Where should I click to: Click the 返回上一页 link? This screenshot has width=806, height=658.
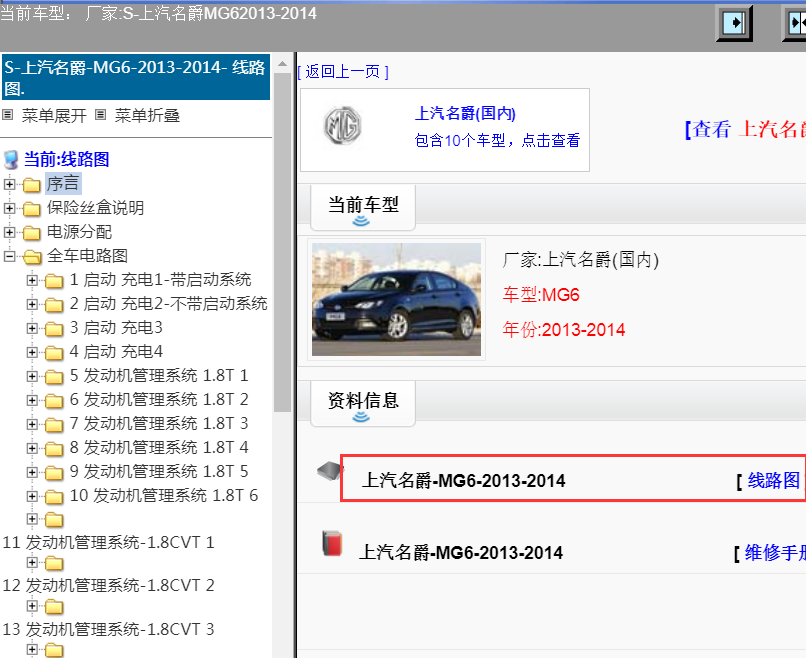(x=343, y=71)
